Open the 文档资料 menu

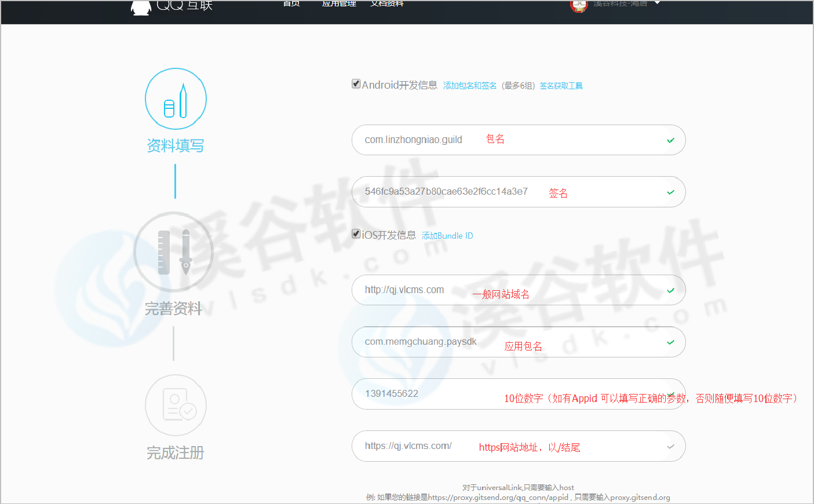coord(387,3)
